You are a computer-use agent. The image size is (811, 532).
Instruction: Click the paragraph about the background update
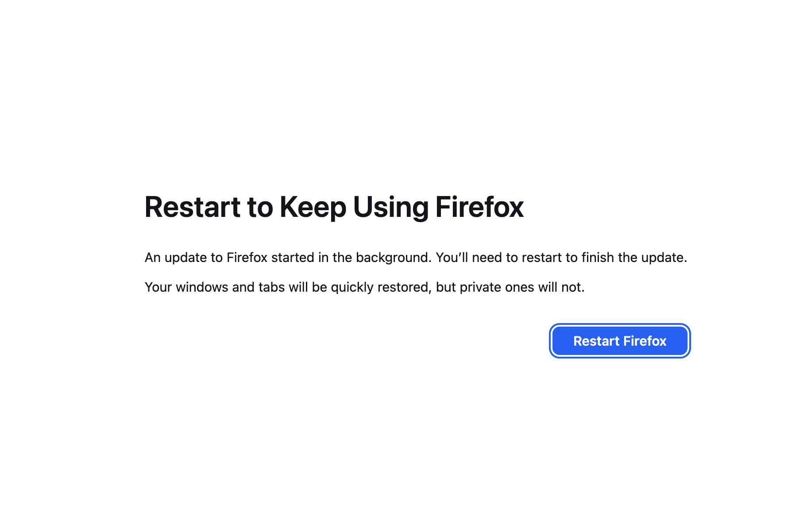click(x=415, y=258)
